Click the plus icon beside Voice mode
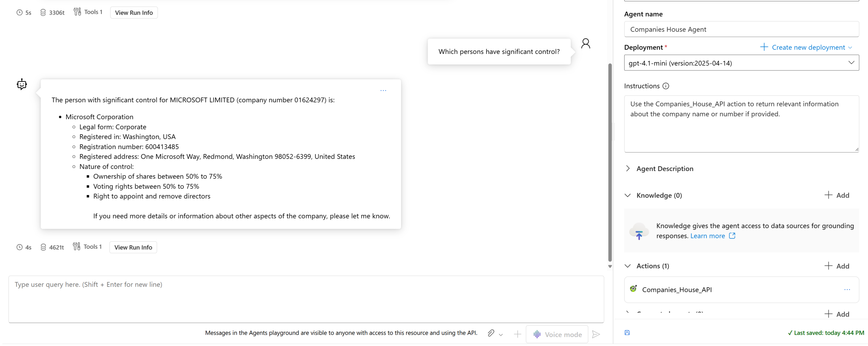The image size is (868, 346). (x=517, y=334)
